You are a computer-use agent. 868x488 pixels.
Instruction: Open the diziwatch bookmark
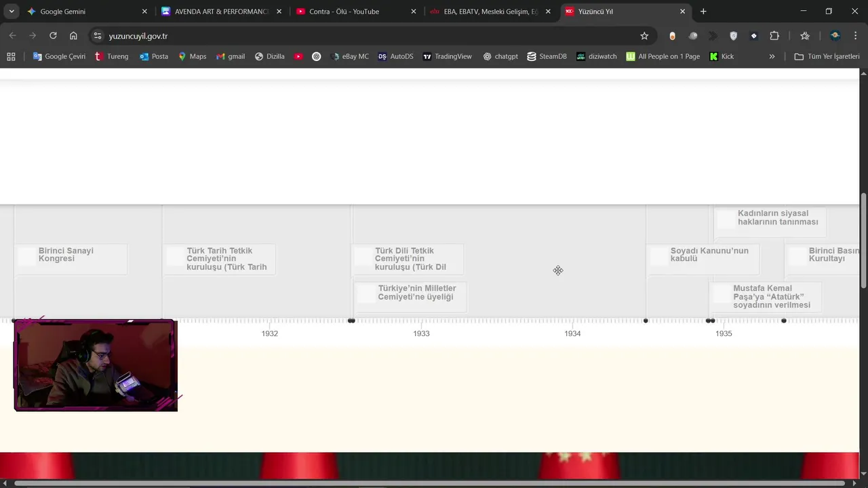[x=597, y=56]
